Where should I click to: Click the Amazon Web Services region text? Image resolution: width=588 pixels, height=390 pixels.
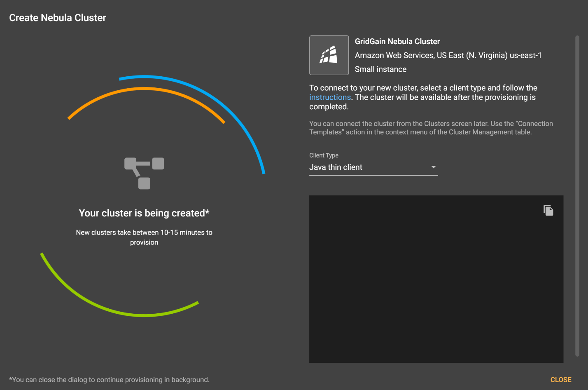click(x=448, y=55)
